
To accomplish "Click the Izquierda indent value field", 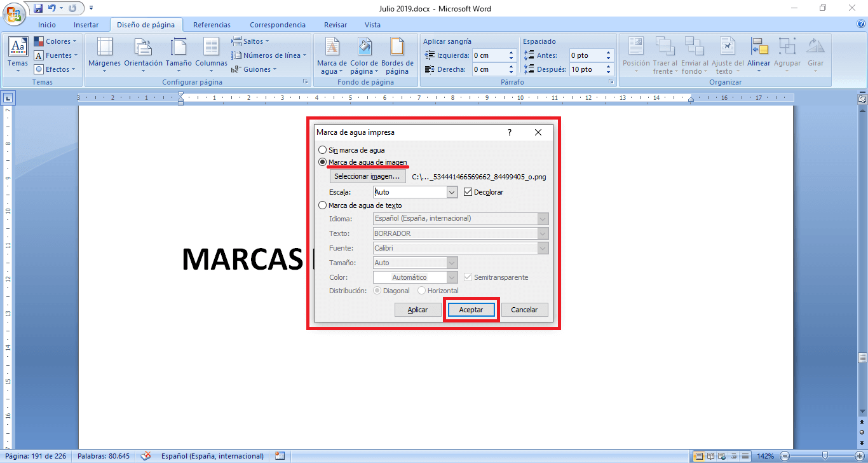I will tap(489, 55).
